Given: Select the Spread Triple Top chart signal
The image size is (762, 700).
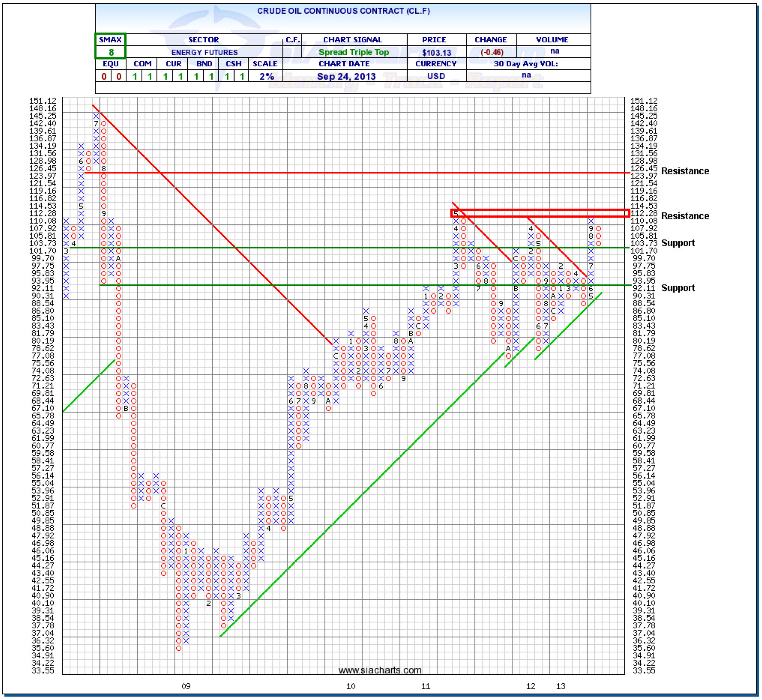Looking at the screenshot, I should pyautogui.click(x=353, y=52).
